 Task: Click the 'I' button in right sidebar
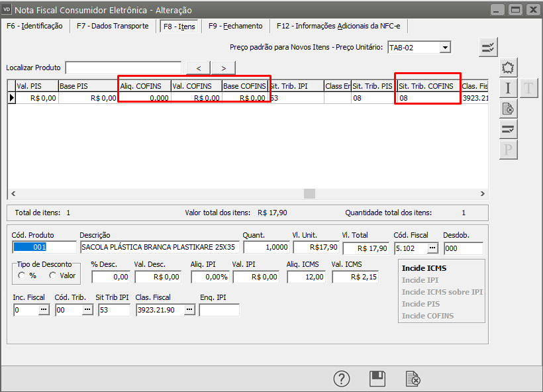pyautogui.click(x=508, y=88)
